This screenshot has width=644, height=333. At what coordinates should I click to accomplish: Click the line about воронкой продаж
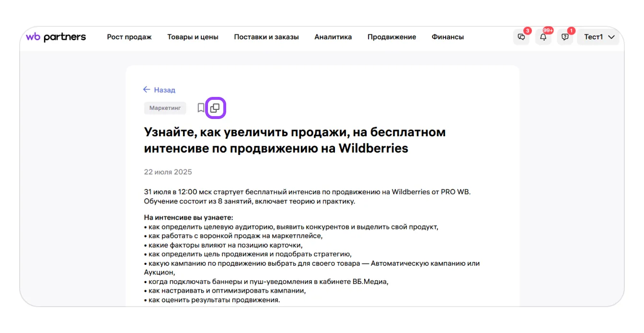point(233,236)
